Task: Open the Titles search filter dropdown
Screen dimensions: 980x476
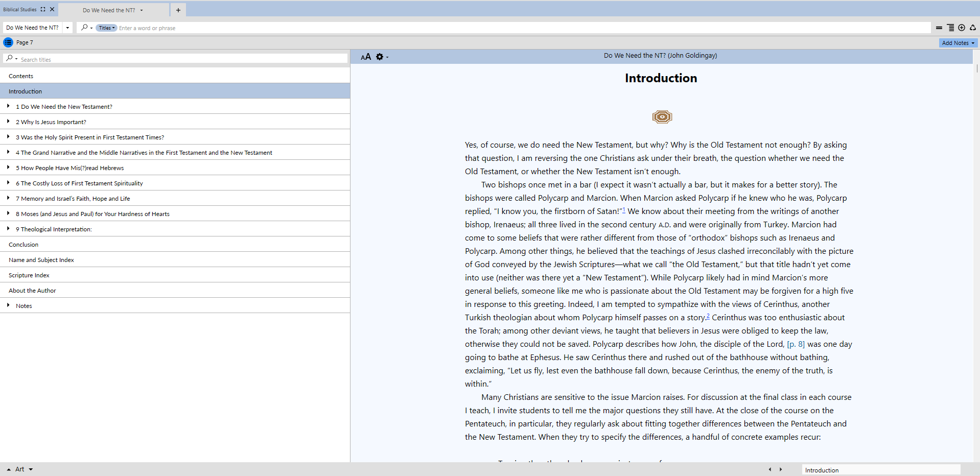Action: tap(107, 28)
